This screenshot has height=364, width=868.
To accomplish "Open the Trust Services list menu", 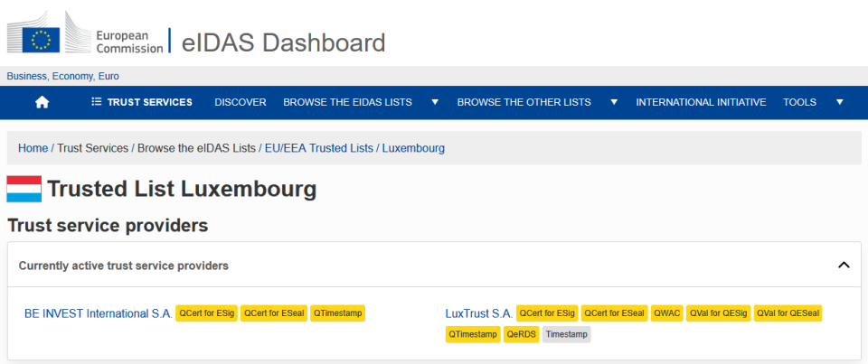I will tap(142, 102).
